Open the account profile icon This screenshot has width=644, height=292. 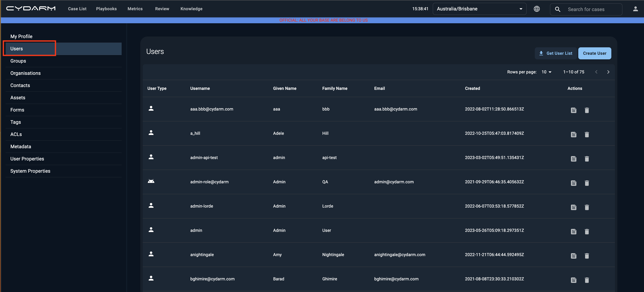(x=635, y=9)
